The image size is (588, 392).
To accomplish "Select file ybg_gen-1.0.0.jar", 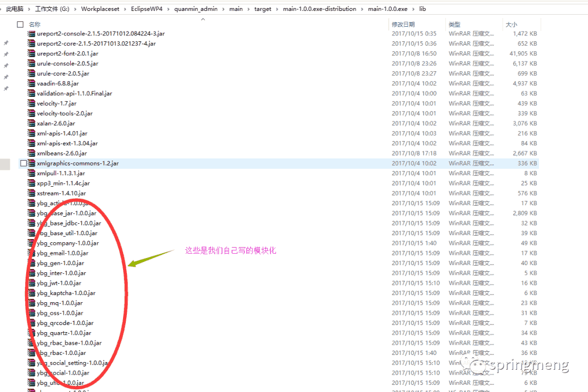I will pyautogui.click(x=60, y=263).
